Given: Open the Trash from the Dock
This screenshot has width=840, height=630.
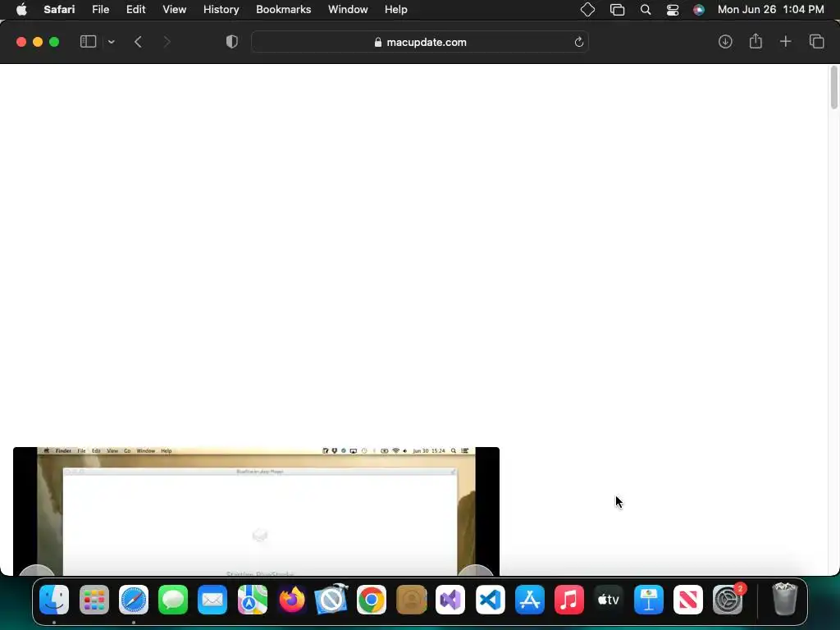Looking at the screenshot, I should tap(785, 600).
